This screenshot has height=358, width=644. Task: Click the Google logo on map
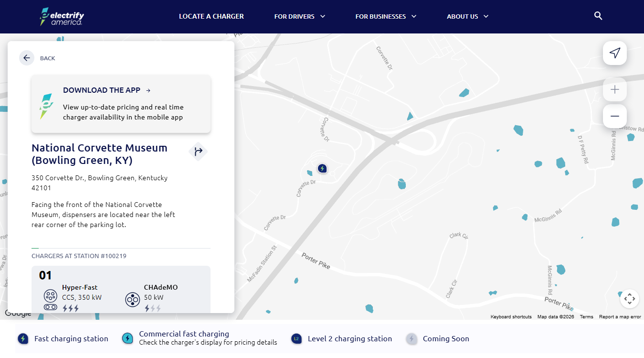coord(18,314)
